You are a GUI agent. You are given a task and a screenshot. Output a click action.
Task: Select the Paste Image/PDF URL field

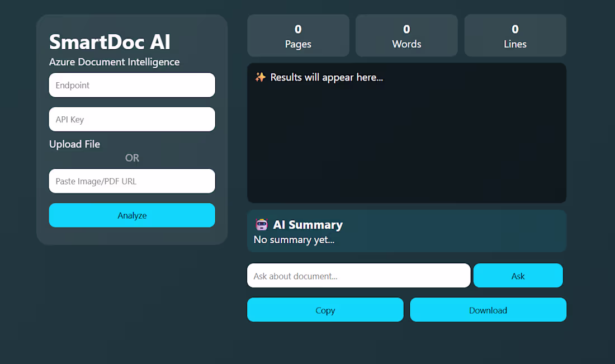pos(132,181)
